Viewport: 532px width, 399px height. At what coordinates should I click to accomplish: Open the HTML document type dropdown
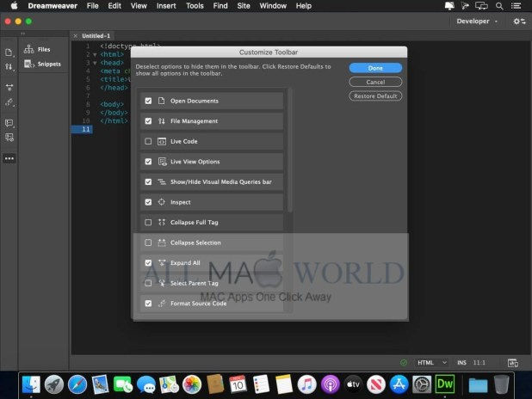(x=432, y=363)
